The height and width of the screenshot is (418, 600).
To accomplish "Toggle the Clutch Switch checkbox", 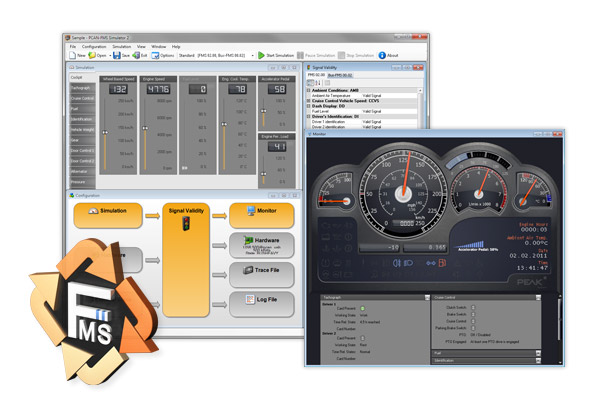I will point(471,306).
